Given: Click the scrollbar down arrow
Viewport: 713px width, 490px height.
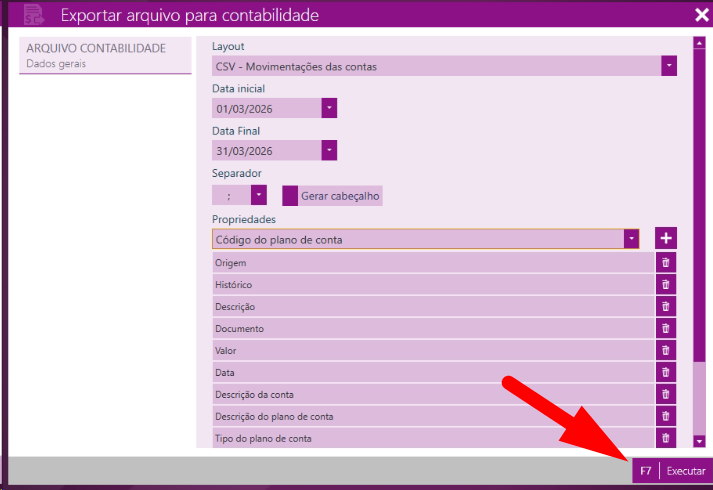Looking at the screenshot, I should (699, 440).
